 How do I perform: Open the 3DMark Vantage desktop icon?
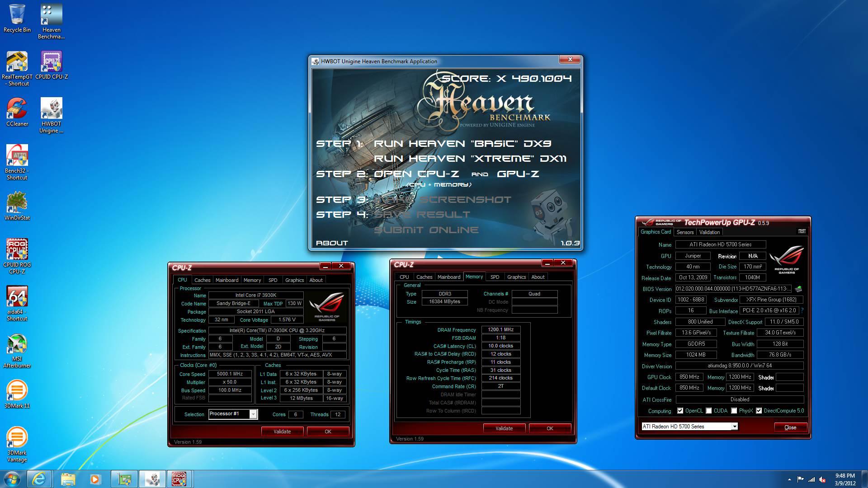[x=17, y=444]
